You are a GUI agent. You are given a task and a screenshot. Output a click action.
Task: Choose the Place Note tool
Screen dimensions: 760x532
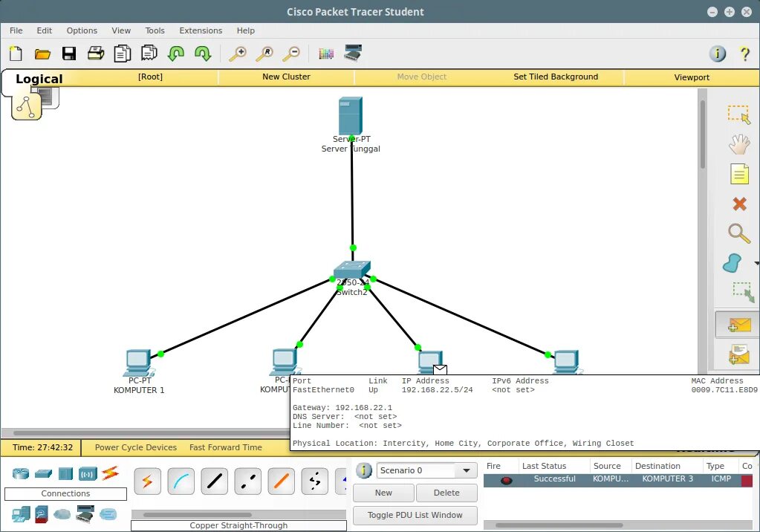[739, 174]
